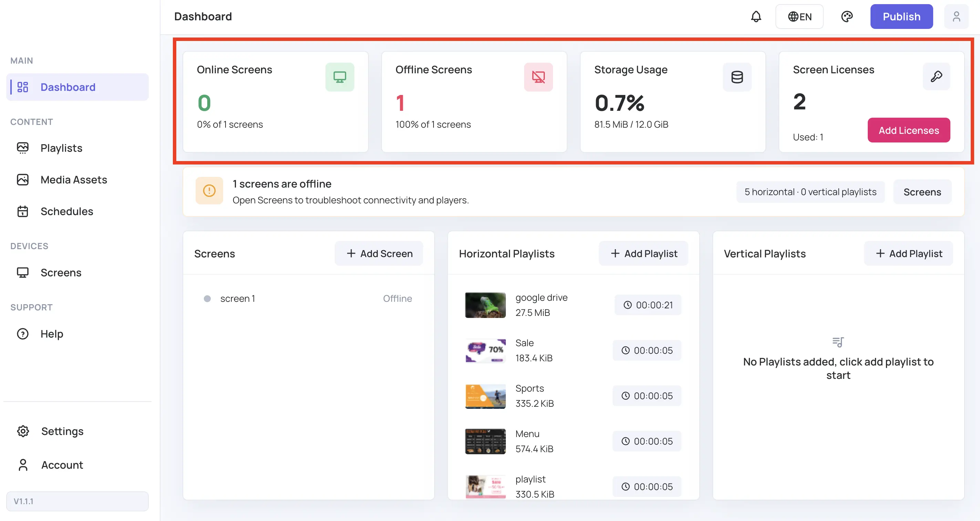Open the Schedules page
Image resolution: width=980 pixels, height=521 pixels.
(x=77, y=211)
